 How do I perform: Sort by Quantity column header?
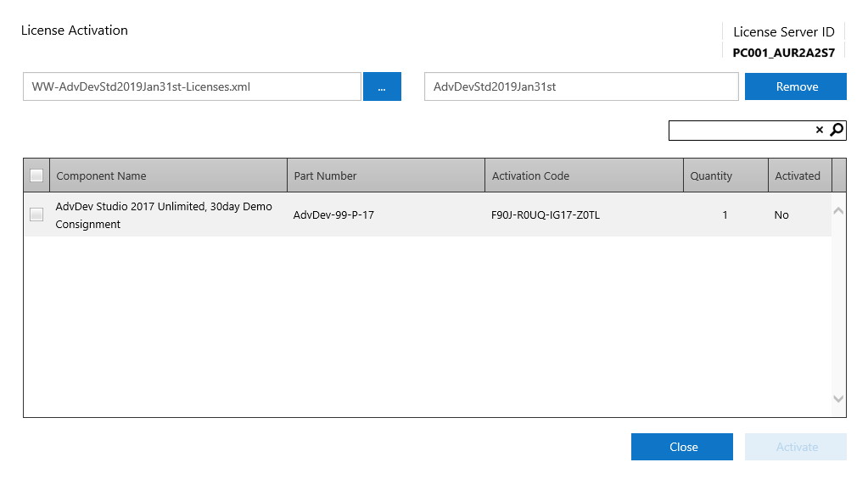tap(725, 175)
